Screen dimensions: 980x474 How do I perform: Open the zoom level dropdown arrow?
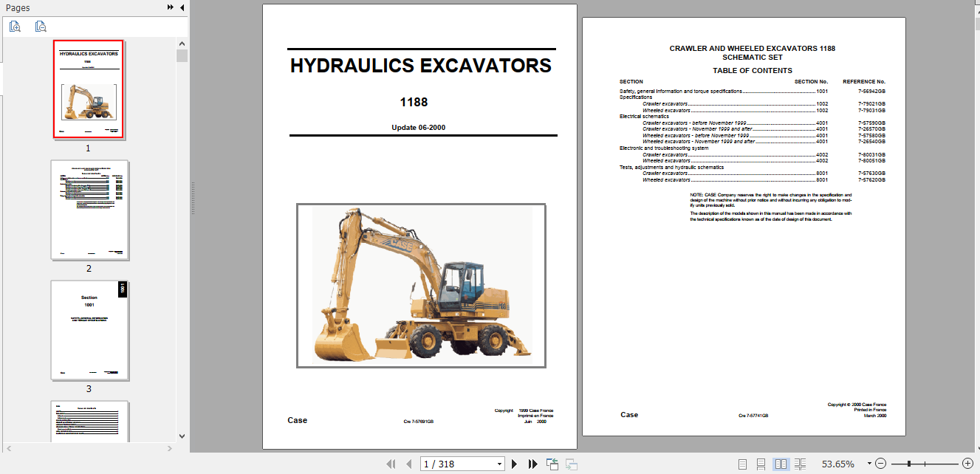(x=870, y=464)
